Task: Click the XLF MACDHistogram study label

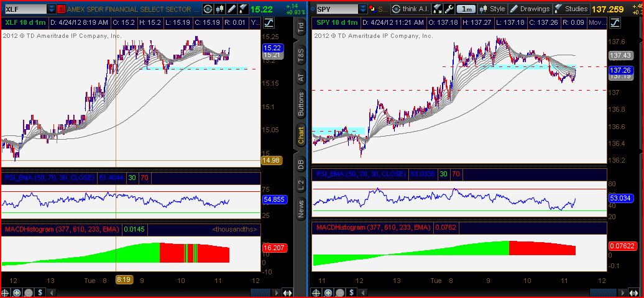Action: click(x=62, y=229)
